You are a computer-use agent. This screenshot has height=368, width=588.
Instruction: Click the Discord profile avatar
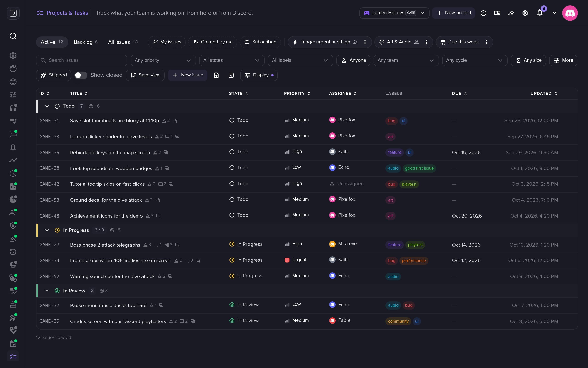pyautogui.click(x=570, y=13)
